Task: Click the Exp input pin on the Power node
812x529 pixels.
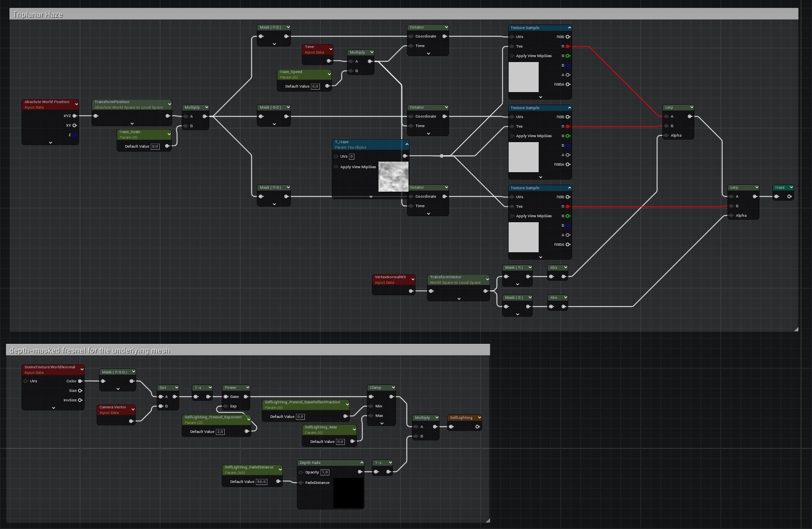Action: point(225,406)
